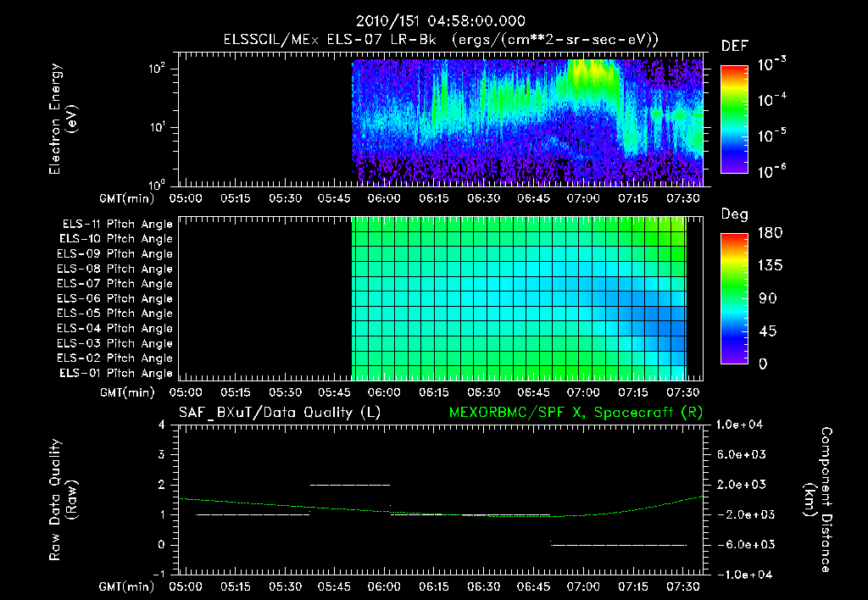Select the ELS-09 Pitch Angle row label
This screenshot has width=868, height=600.
pyautogui.click(x=115, y=254)
